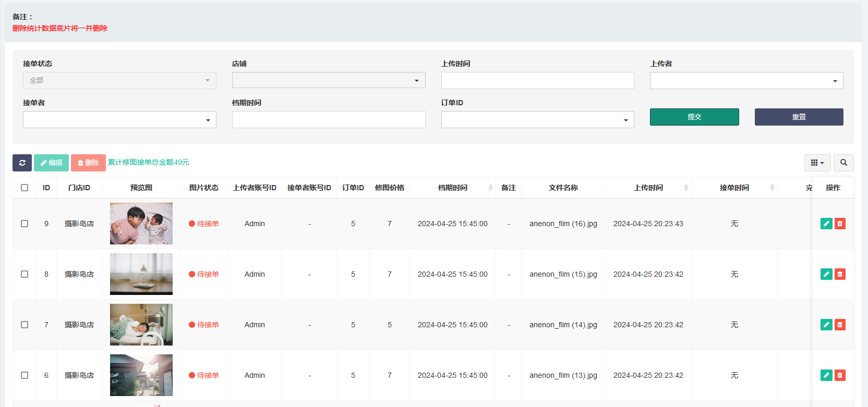The height and width of the screenshot is (407, 868).
Task: Click the 重置 button
Action: click(x=799, y=117)
